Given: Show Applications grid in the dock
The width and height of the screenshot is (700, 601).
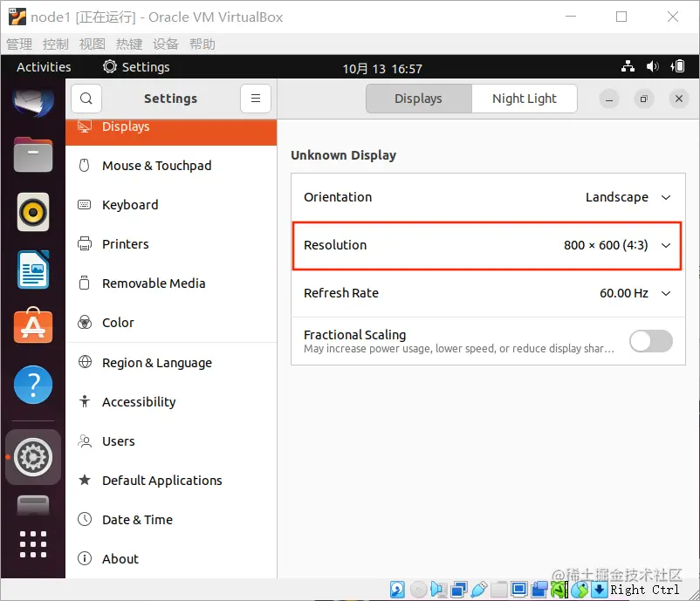Looking at the screenshot, I should pos(33,544).
